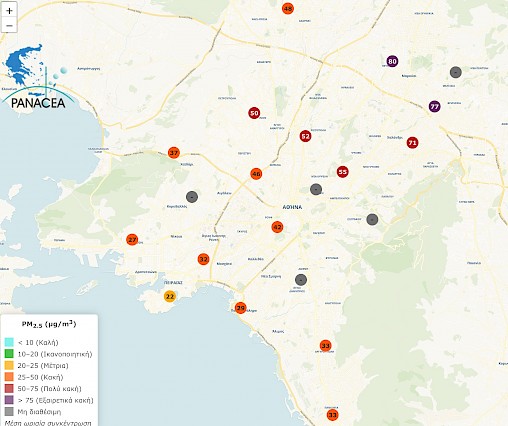
Task: Select the gray unavailable marker near ΑΘΗΝΑ label
Action: pyautogui.click(x=316, y=189)
